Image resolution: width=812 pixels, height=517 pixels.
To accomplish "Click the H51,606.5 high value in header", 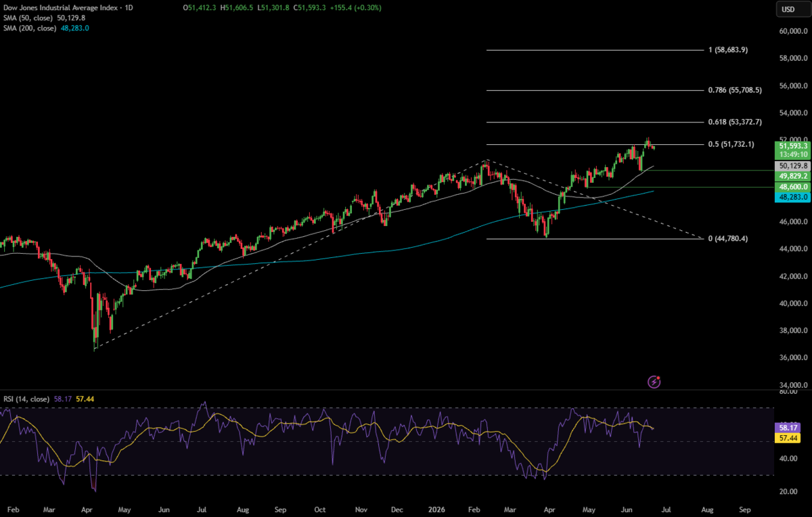I will 238,7.
